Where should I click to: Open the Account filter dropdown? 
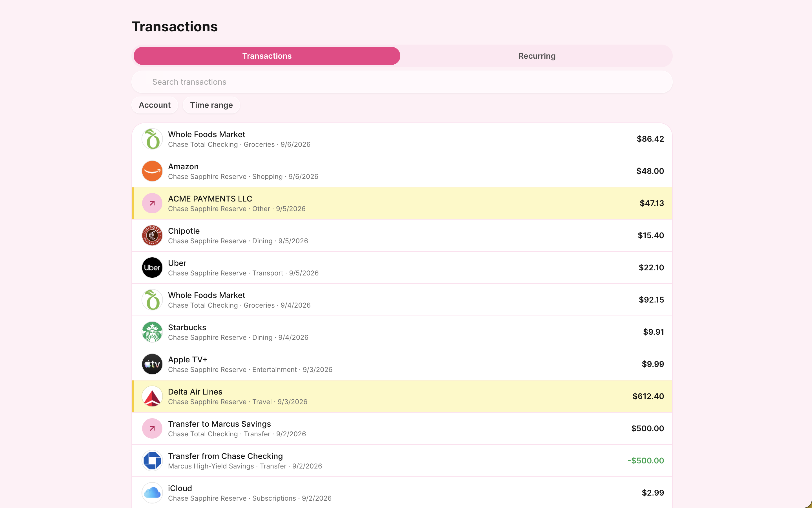click(155, 105)
